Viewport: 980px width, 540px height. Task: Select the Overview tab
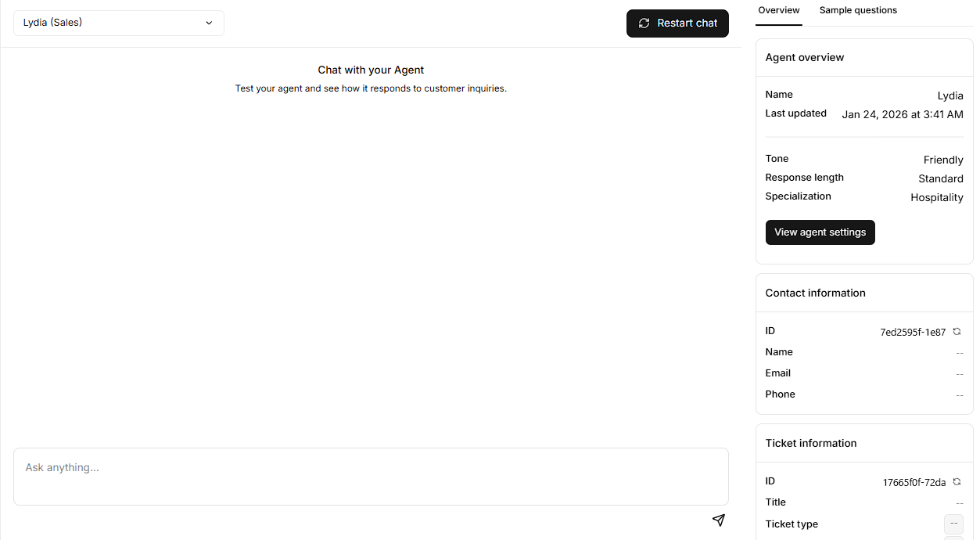coord(778,10)
